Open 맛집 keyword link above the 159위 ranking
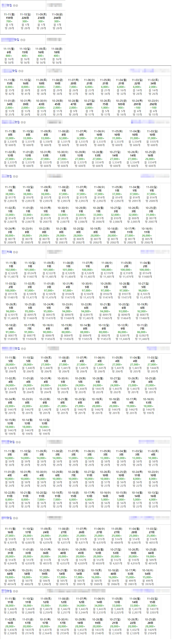Viewport: 175px width, 644px height. click(9, 5)
